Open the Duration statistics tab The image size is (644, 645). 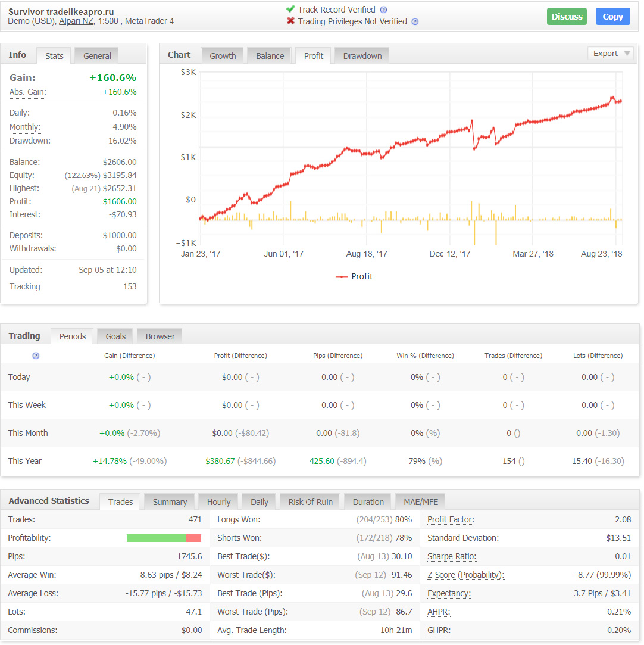tap(368, 502)
